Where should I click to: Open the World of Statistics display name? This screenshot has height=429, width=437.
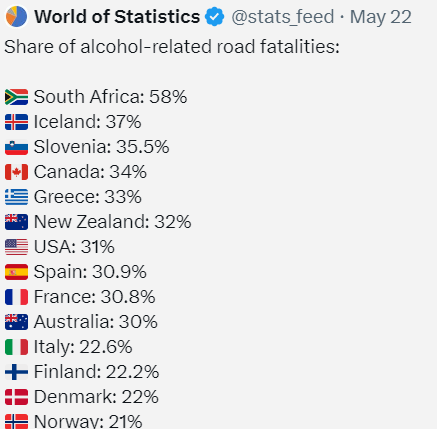click(x=117, y=17)
